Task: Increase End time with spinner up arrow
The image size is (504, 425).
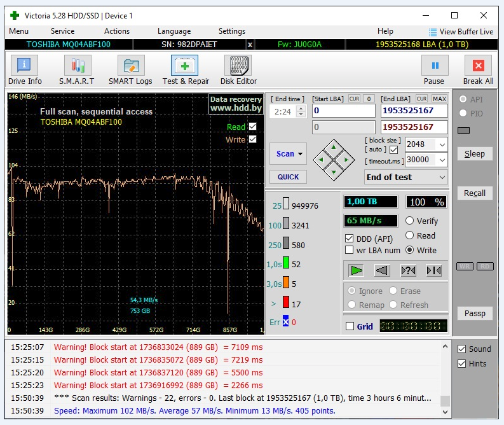Action: (x=301, y=109)
